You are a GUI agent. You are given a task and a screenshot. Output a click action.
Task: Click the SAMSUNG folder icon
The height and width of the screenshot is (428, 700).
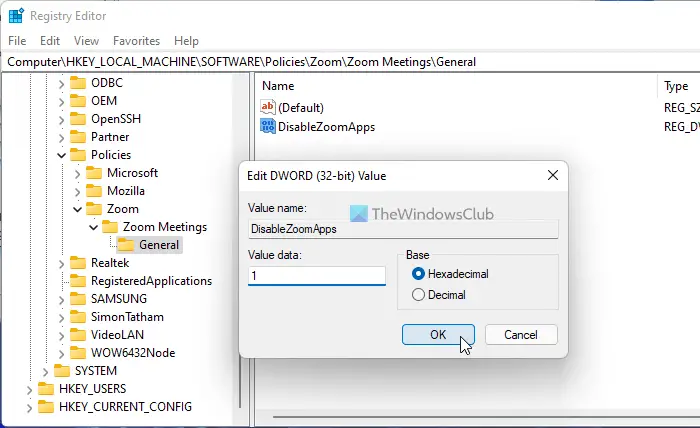78,299
